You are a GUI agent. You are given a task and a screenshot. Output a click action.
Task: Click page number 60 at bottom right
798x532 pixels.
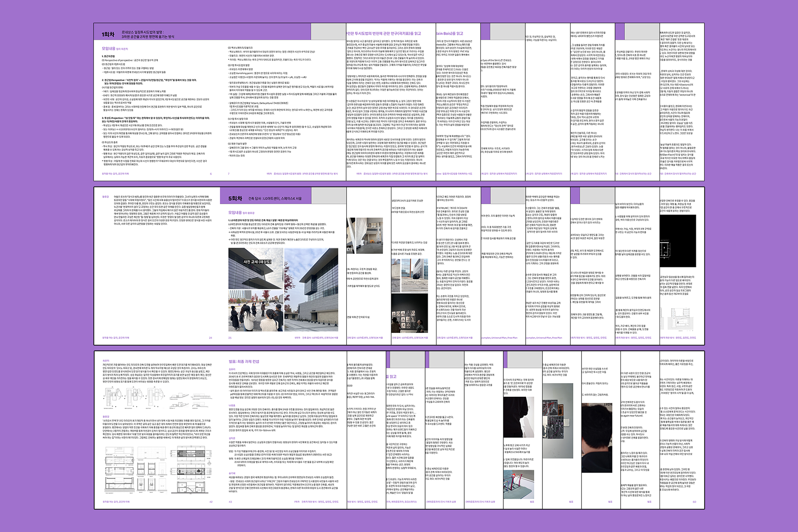point(694,502)
